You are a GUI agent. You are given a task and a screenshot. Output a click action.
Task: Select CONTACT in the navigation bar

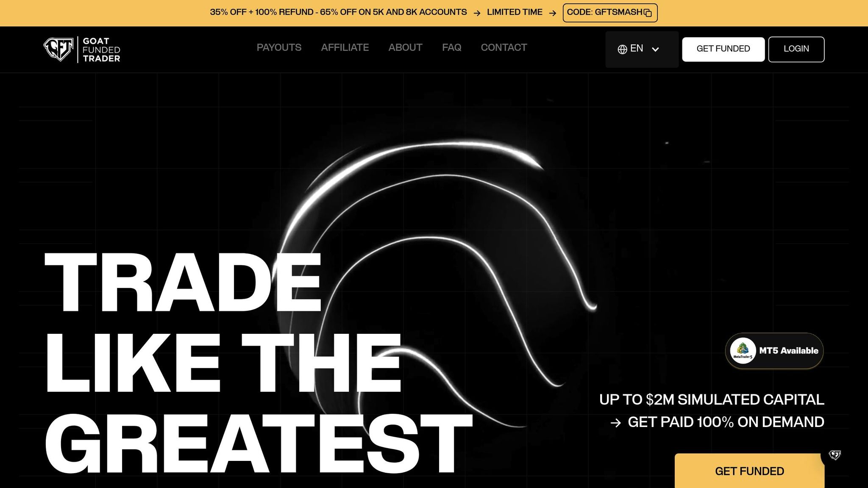(x=504, y=47)
